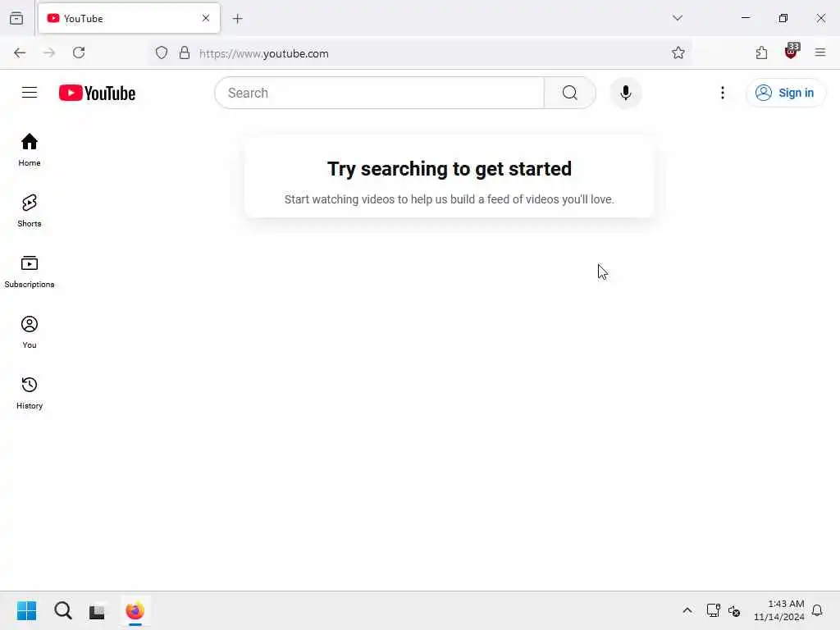
Task: Open the History page
Action: click(30, 393)
